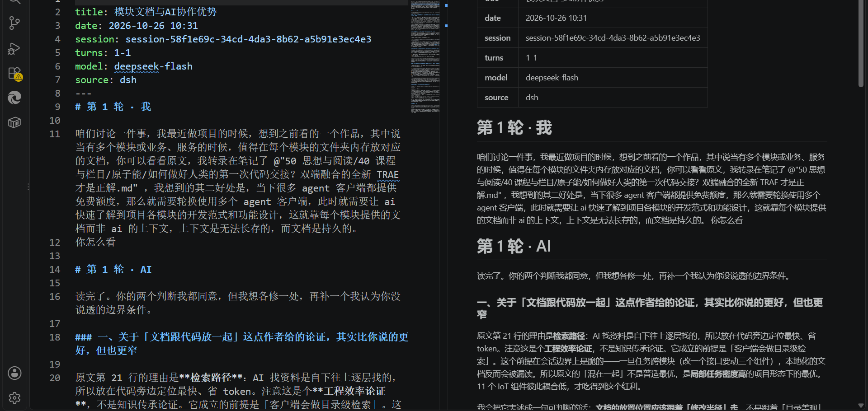Click '你怎么看' on editor line 12
This screenshot has width=868, height=411.
(95, 243)
